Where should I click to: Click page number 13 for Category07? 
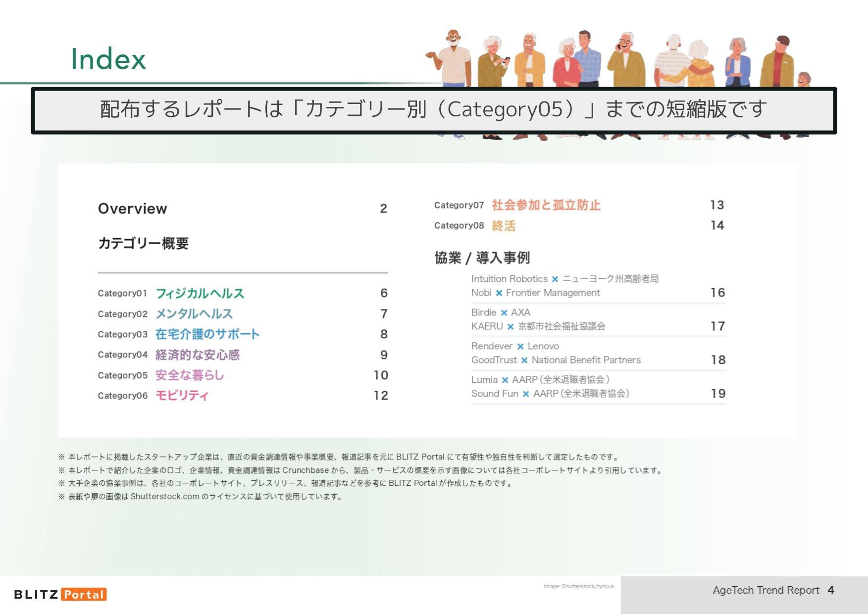(717, 205)
